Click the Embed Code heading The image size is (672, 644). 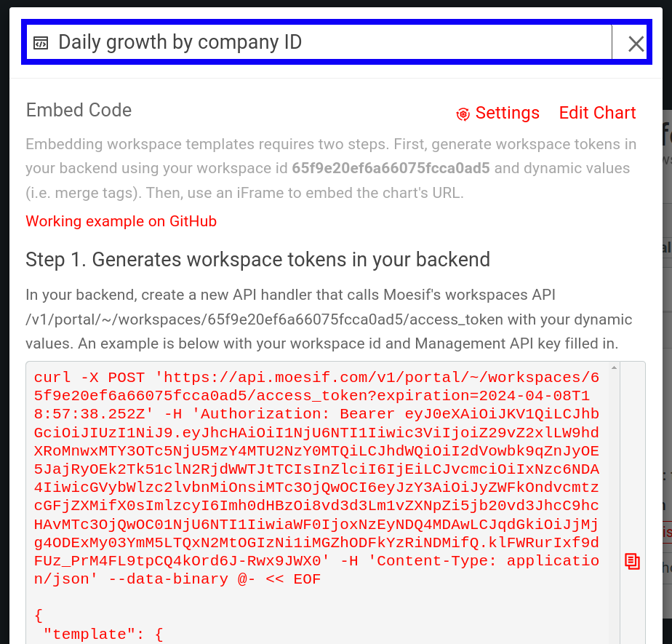coord(79,111)
